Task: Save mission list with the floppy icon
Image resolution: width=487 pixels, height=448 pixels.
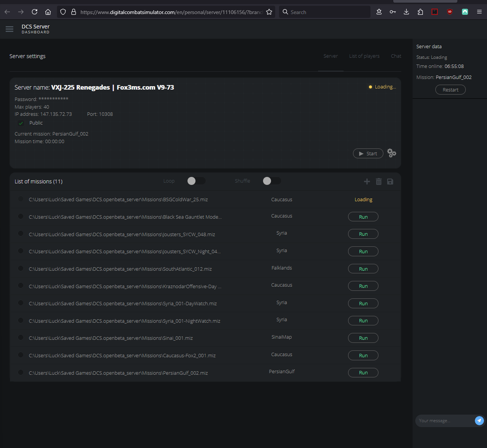Action: click(x=390, y=181)
